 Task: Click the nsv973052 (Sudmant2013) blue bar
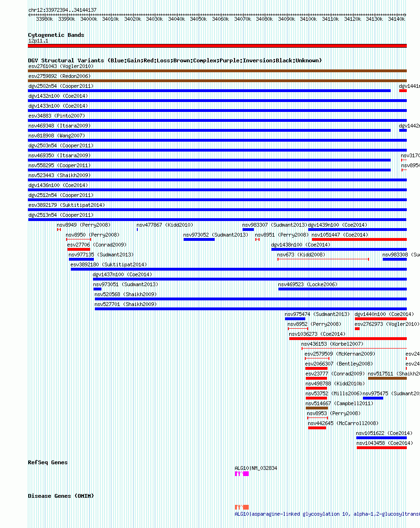pyautogui.click(x=199, y=239)
